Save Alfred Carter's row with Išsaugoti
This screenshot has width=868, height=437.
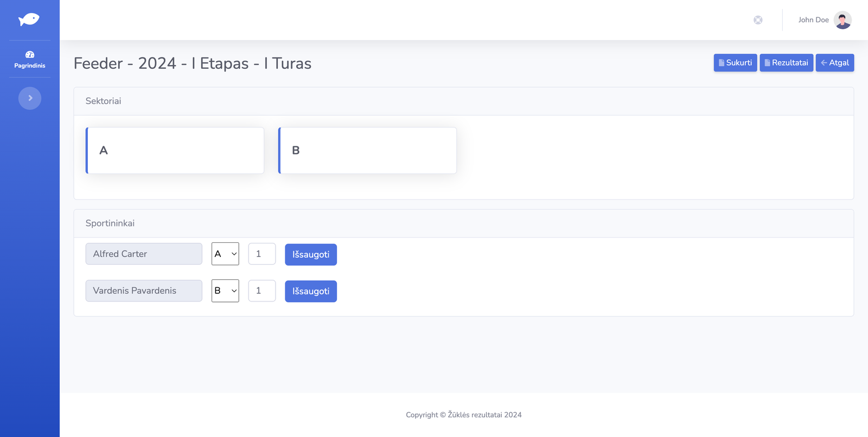(310, 255)
